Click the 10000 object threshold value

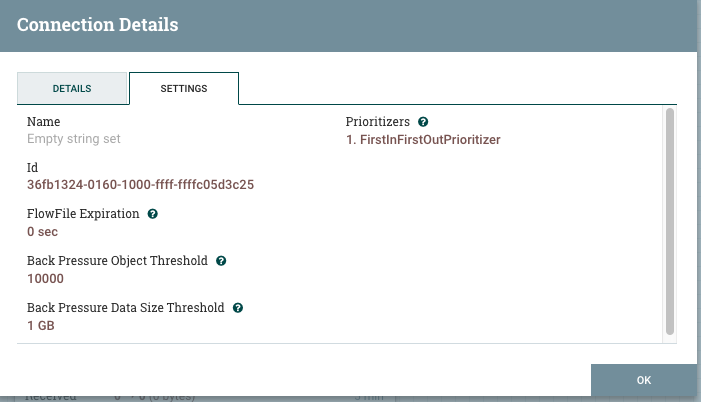click(x=45, y=279)
